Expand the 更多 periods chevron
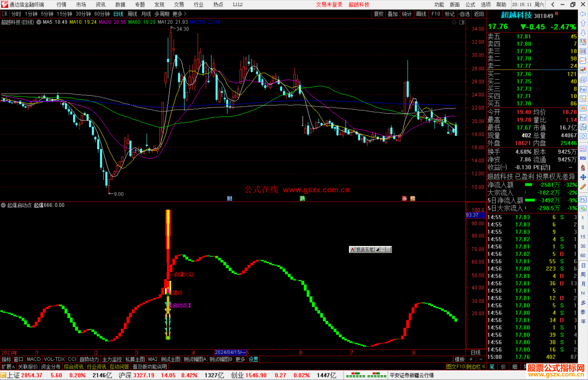Viewport: 588px width, 380px height. coord(185,14)
